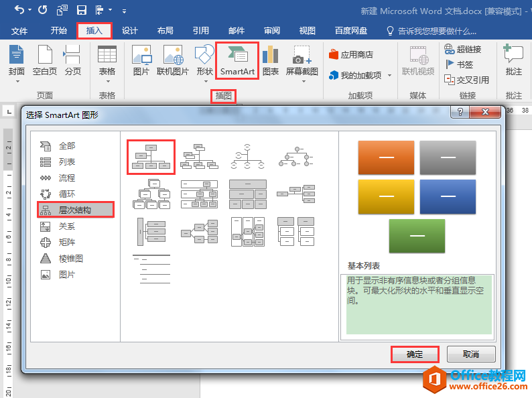Open the 图表 chart tool

(x=271, y=61)
